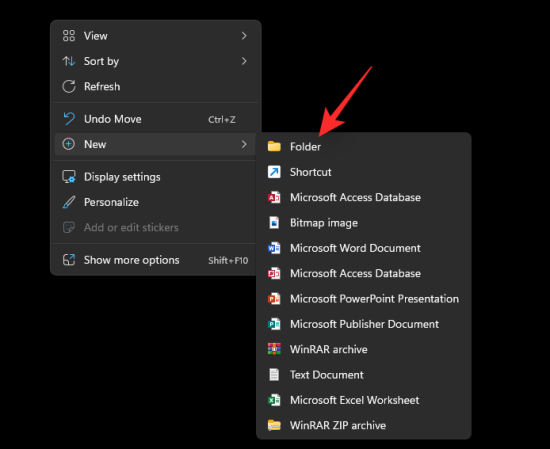
Task: Select Microsoft Access Database below Word Document
Action: 363,273
